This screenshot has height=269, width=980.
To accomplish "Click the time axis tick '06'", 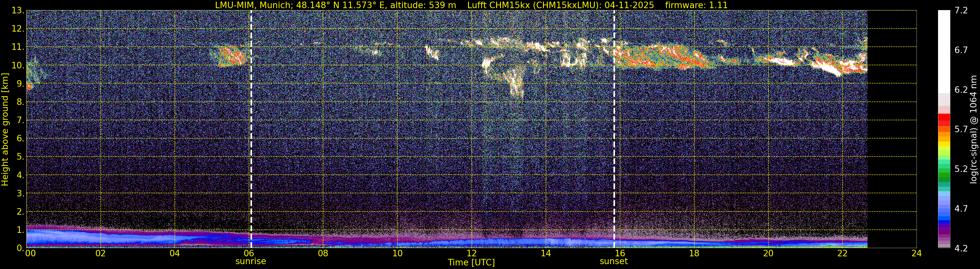I will pos(249,253).
